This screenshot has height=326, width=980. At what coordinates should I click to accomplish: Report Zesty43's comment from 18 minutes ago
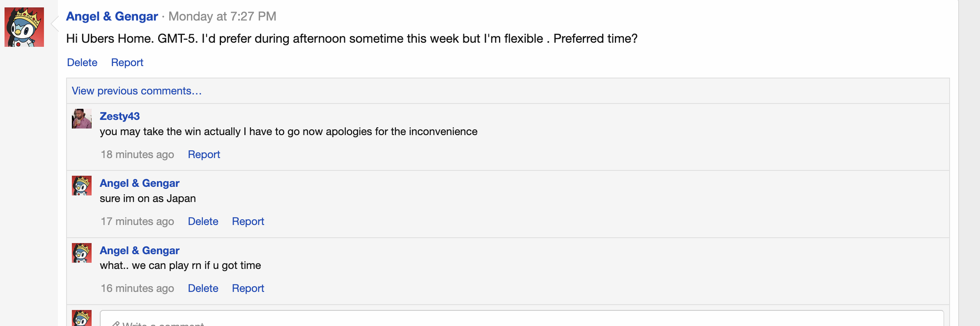(x=204, y=154)
